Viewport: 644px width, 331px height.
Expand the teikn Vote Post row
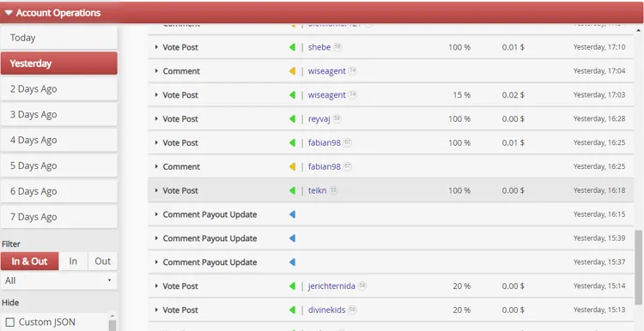click(x=156, y=190)
